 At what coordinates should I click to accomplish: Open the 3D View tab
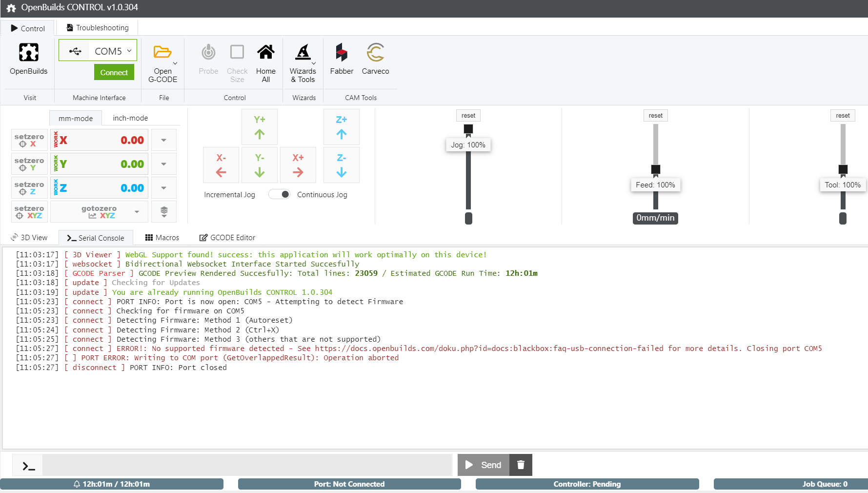tap(29, 238)
